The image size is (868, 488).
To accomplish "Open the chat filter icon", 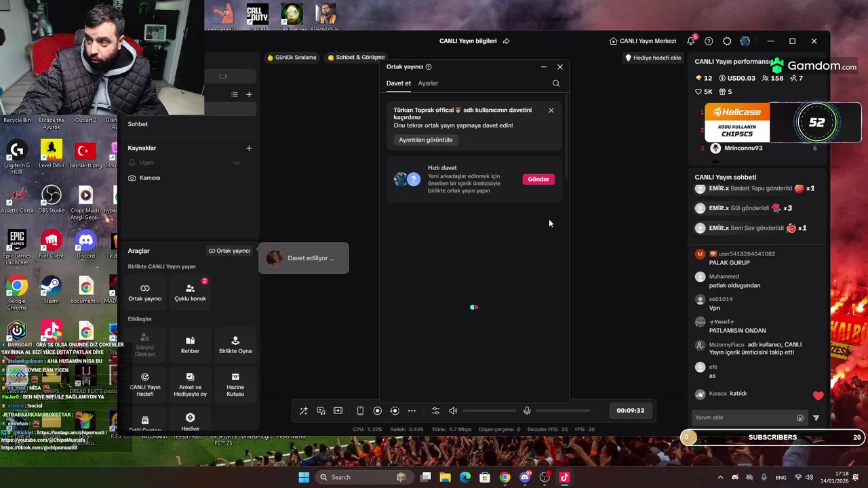I will 816,418.
